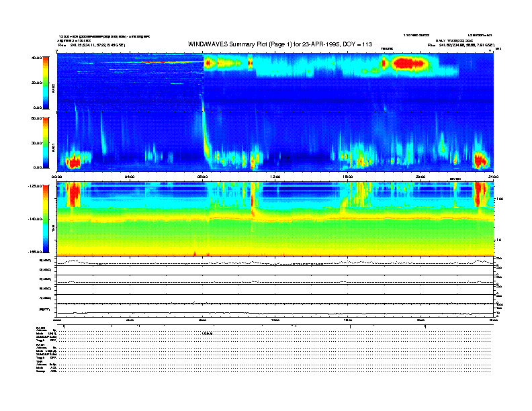Click 24:00 tick label below RAD1 spectrogram
The height and width of the screenshot is (411, 532).
pos(493,177)
